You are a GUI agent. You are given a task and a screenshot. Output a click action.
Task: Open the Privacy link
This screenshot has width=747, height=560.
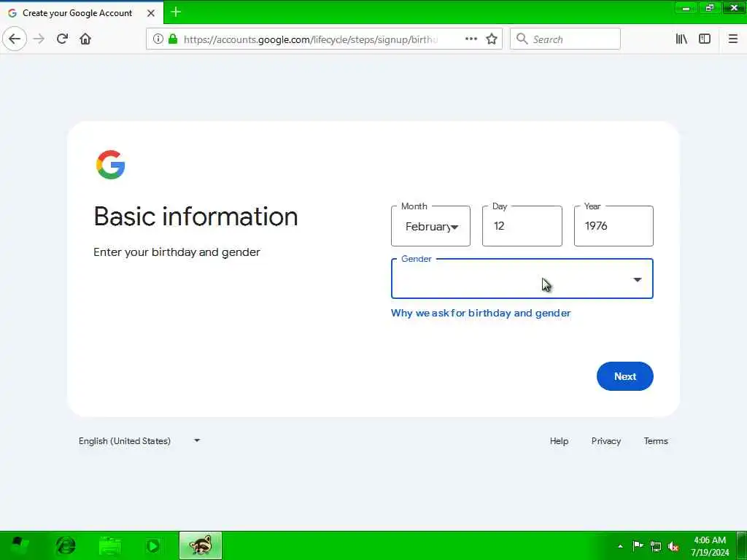click(606, 441)
